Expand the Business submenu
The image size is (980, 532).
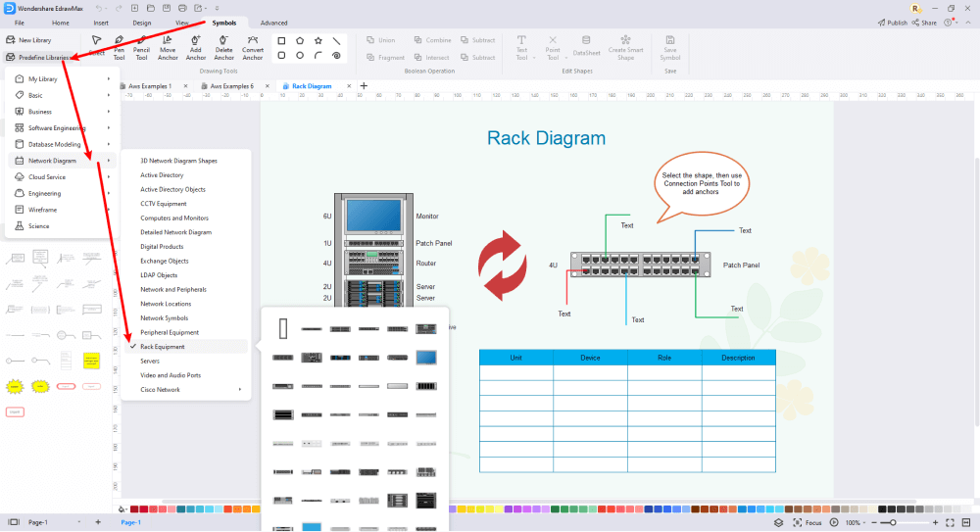coord(63,112)
